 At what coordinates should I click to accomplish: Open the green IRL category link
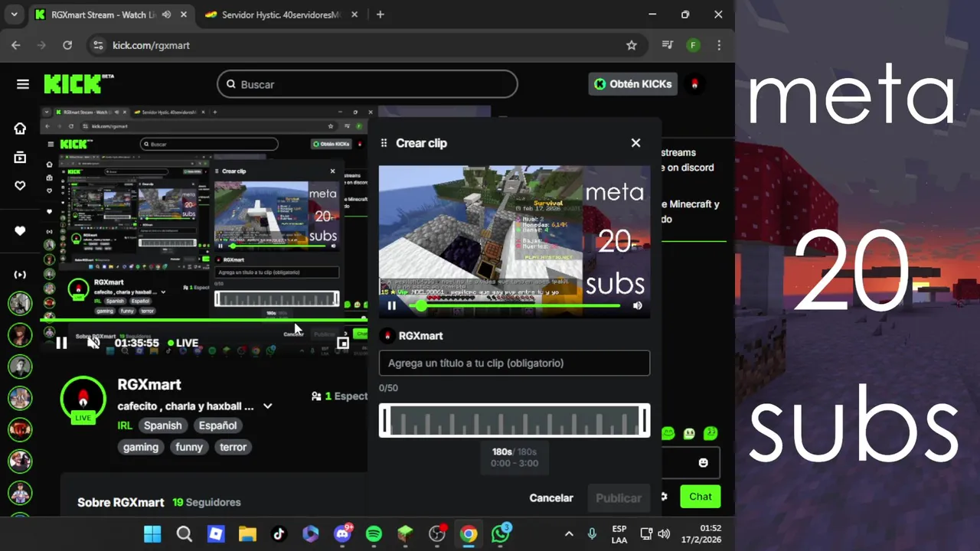(125, 425)
